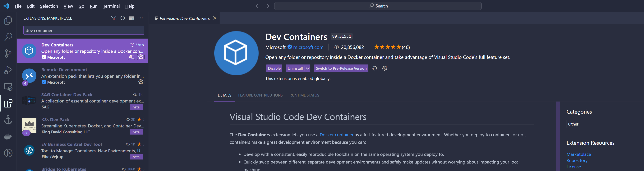Select the Extension: Dev Containers editor tab

click(x=184, y=18)
